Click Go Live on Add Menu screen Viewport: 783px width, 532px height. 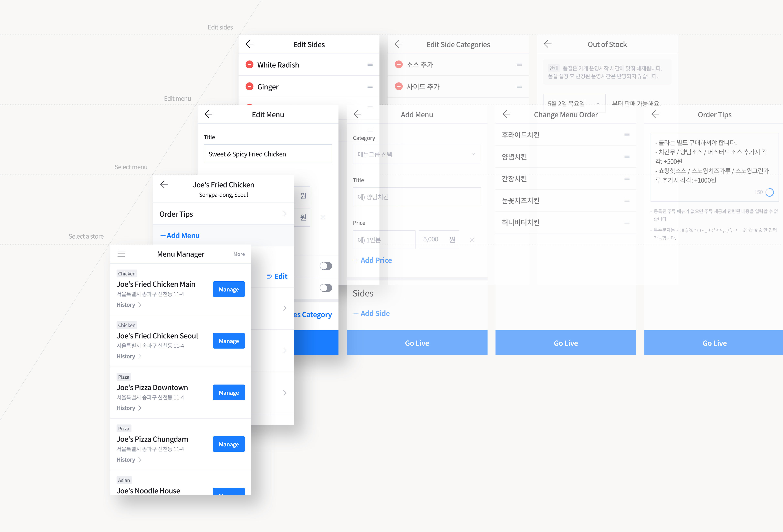click(x=417, y=343)
